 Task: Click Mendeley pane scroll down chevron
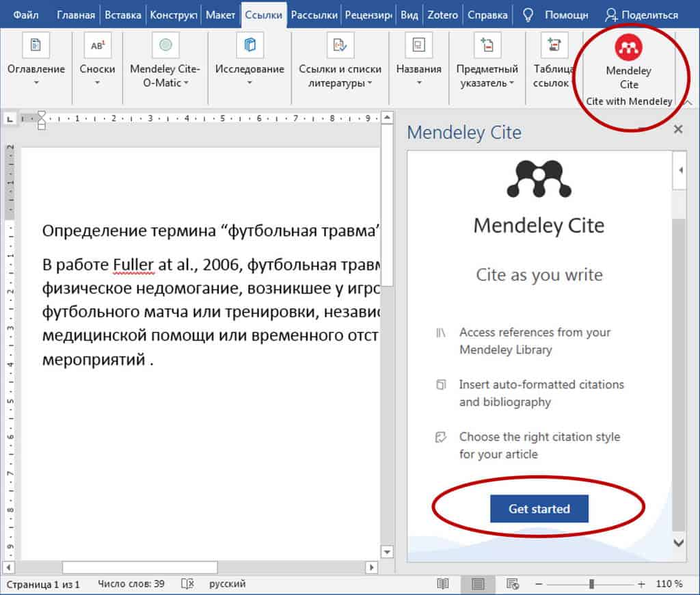pyautogui.click(x=678, y=543)
